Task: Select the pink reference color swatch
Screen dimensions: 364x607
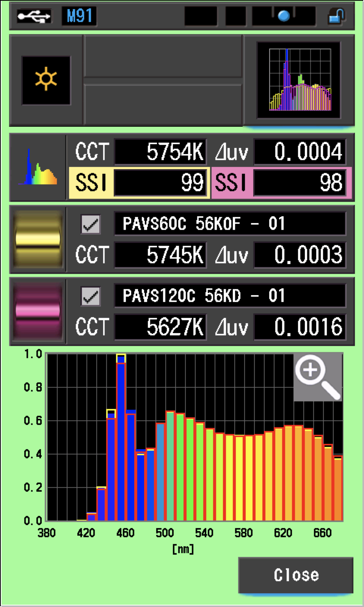Action: 38,311
